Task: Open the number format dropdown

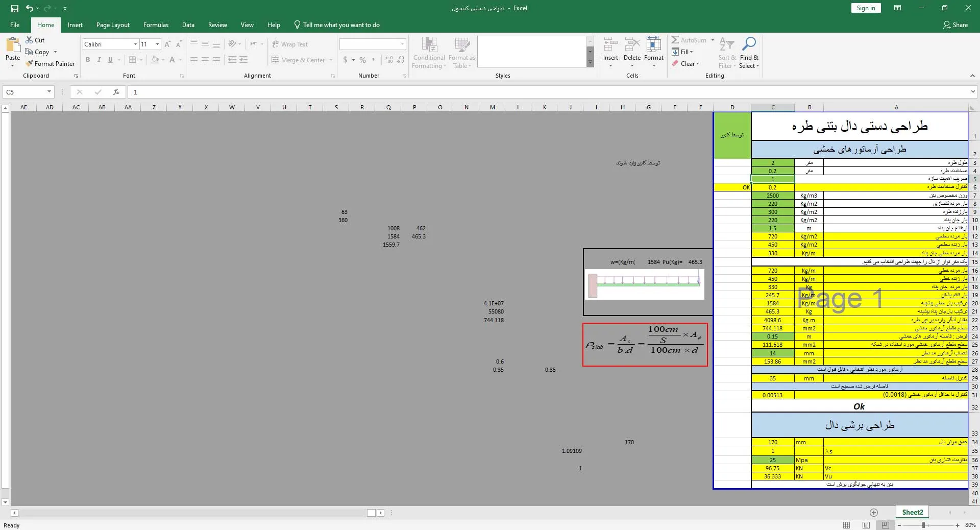Action: (x=402, y=44)
